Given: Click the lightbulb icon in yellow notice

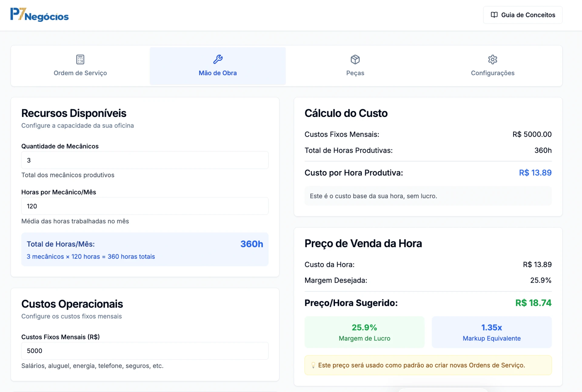Looking at the screenshot, I should [x=313, y=365].
